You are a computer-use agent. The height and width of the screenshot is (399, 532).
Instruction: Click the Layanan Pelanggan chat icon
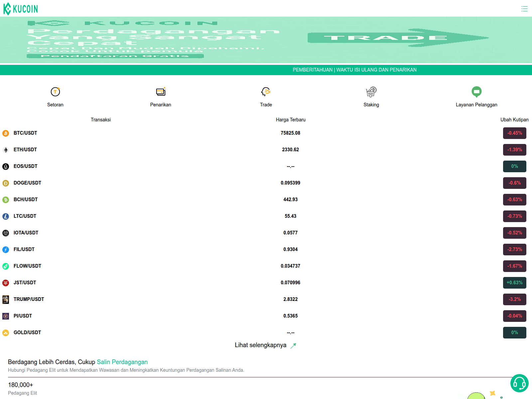point(476,91)
